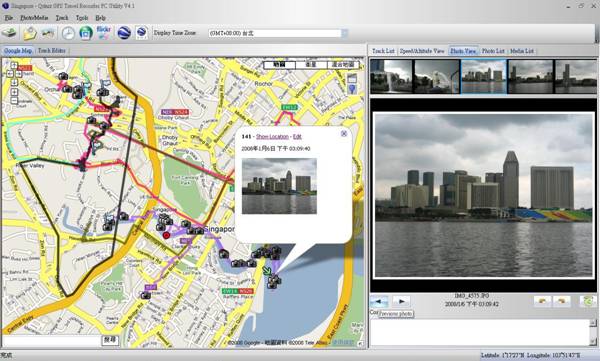Switch map to the middle satellite button
Image resolution: width=600 pixels, height=361 pixels.
coord(311,65)
